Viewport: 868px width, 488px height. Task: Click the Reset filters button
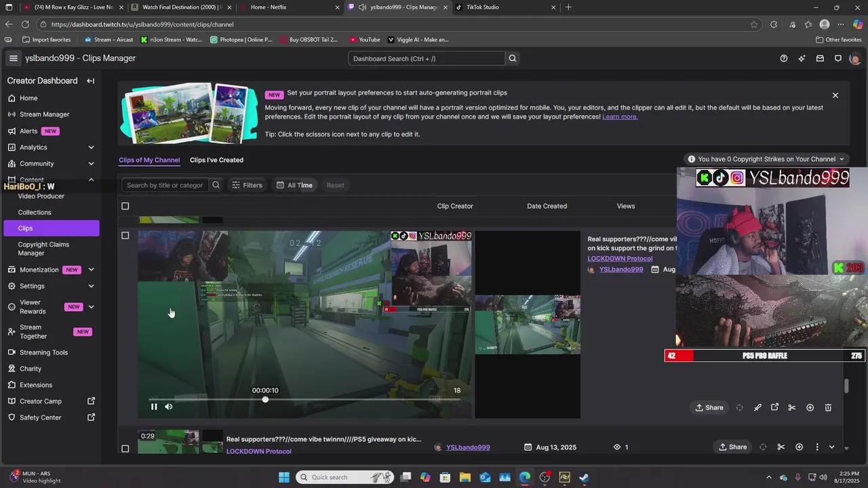(x=335, y=185)
